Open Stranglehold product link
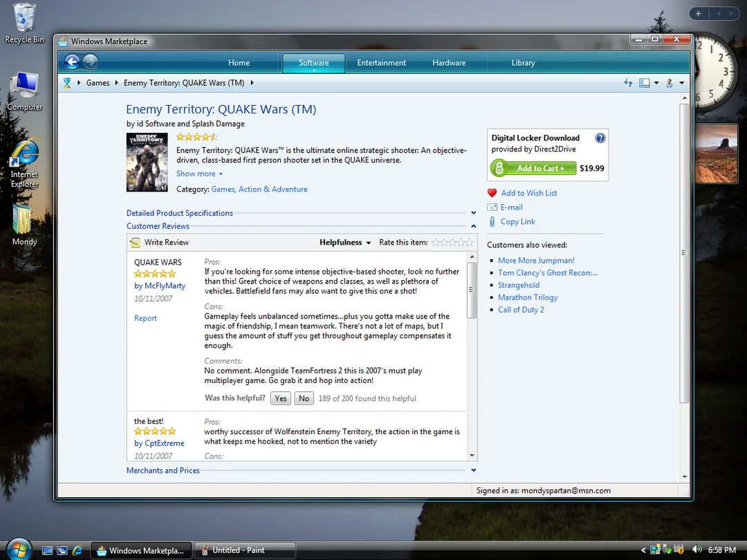Screen dimensions: 747x560 518,286
